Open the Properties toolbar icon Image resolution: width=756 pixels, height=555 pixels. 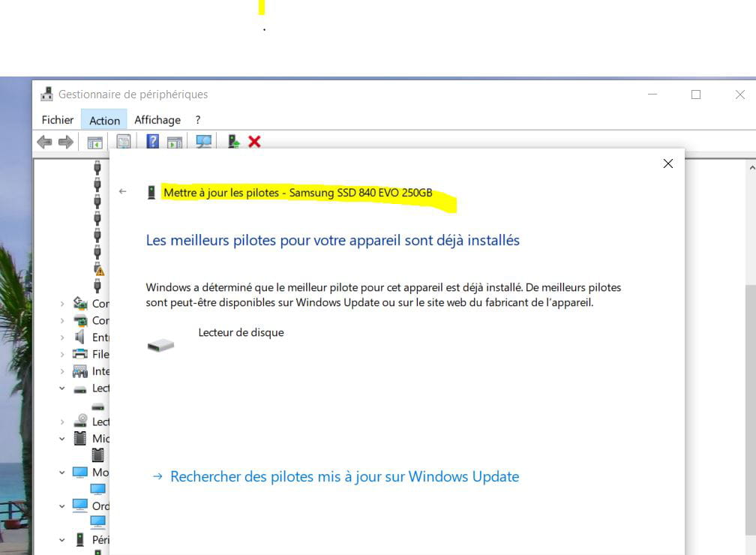124,141
